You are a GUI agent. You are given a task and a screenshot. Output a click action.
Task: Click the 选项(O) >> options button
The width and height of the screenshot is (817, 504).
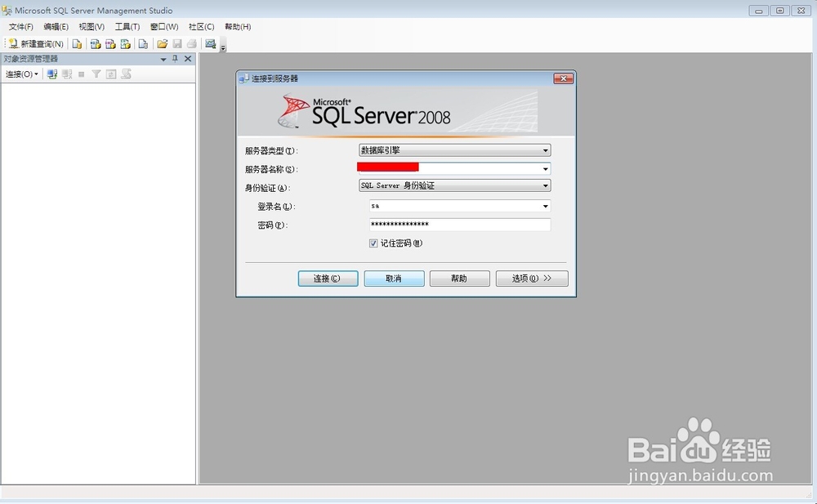pyautogui.click(x=532, y=279)
